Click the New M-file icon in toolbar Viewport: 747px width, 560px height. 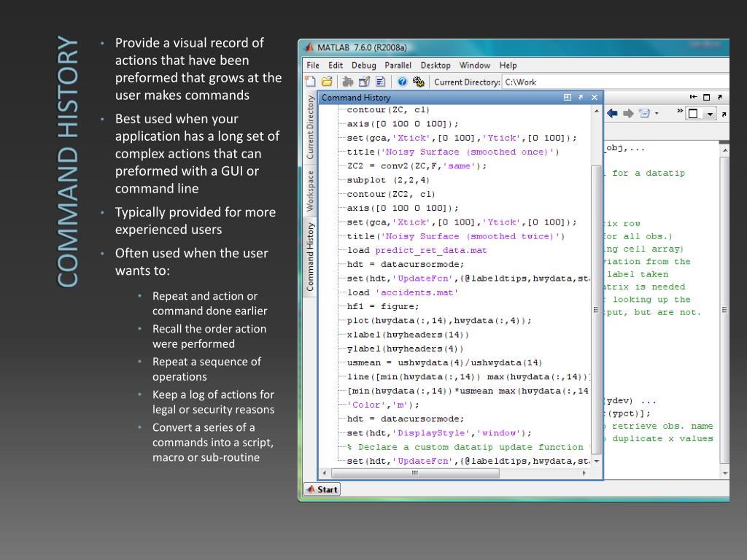[x=311, y=82]
